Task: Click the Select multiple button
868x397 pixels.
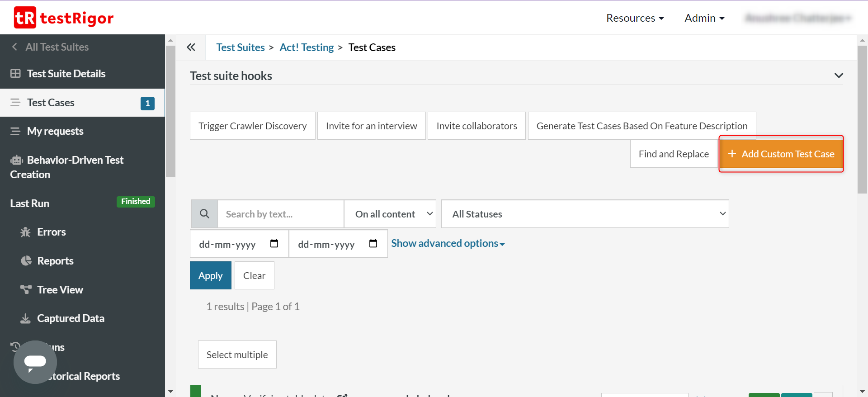Action: (237, 354)
